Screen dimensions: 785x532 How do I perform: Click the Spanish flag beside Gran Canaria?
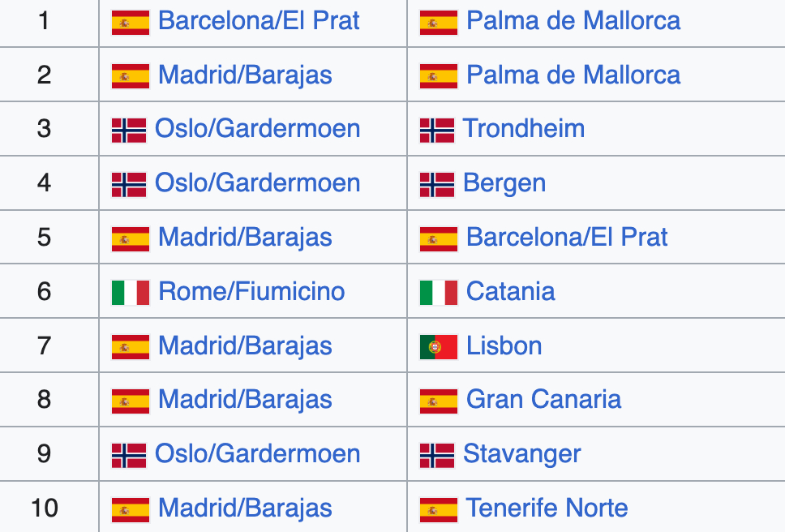[x=438, y=401]
